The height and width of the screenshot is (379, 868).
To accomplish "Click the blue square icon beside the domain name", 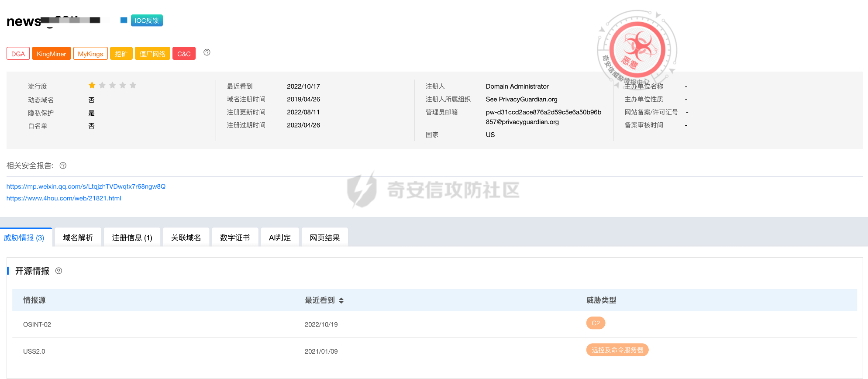I will point(124,20).
